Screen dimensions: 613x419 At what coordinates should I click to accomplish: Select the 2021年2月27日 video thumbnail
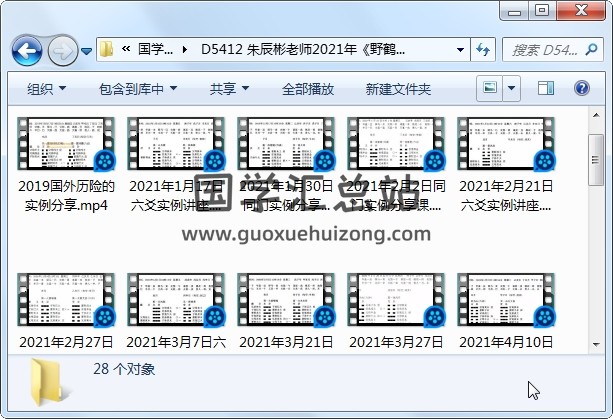coord(66,299)
